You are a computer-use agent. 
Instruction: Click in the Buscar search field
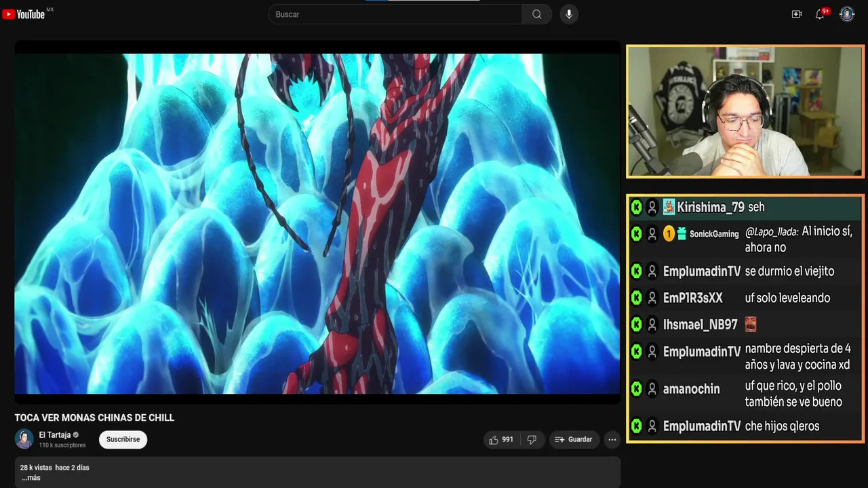click(x=395, y=14)
